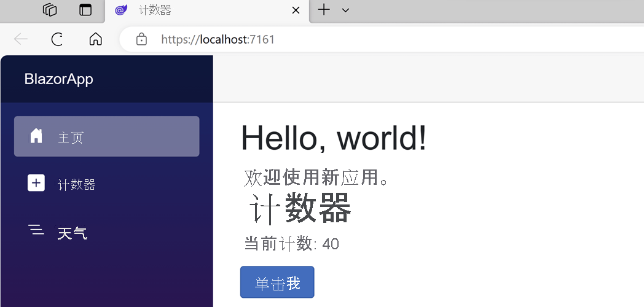Select the Hello, world! heading
The image size is (644, 307).
point(334,138)
